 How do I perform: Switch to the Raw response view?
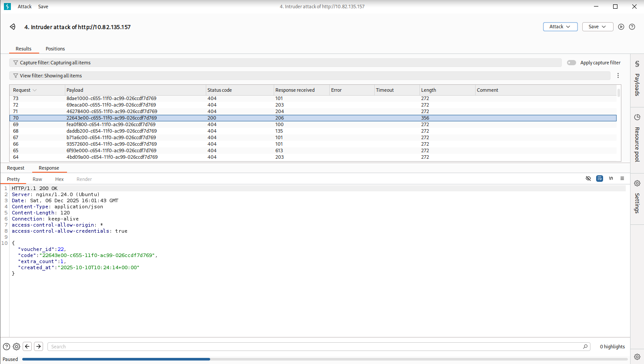(x=37, y=179)
